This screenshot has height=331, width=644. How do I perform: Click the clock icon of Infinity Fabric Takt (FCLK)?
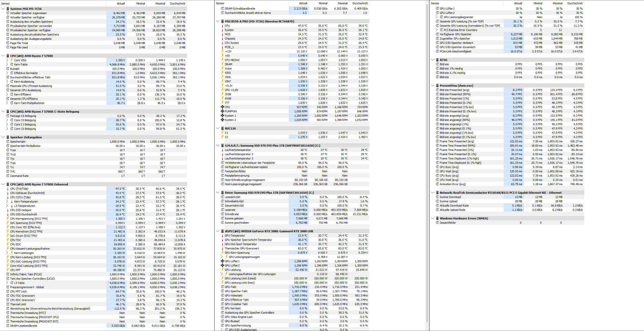[8, 274]
